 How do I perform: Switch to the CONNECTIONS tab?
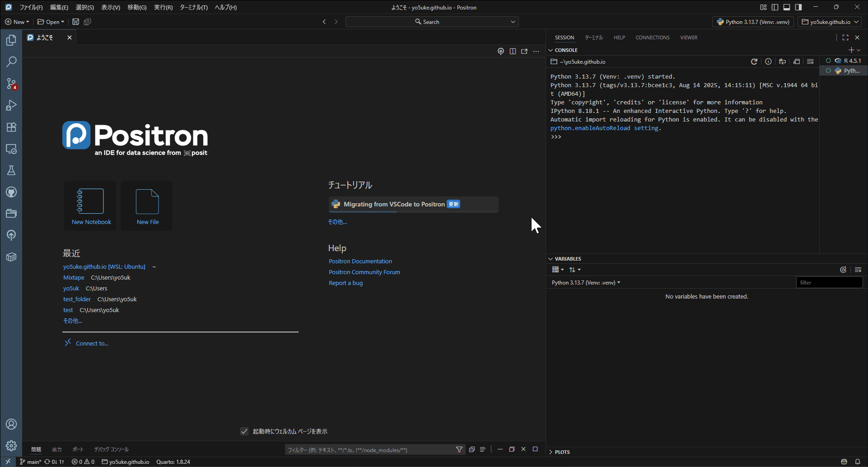[x=652, y=37]
